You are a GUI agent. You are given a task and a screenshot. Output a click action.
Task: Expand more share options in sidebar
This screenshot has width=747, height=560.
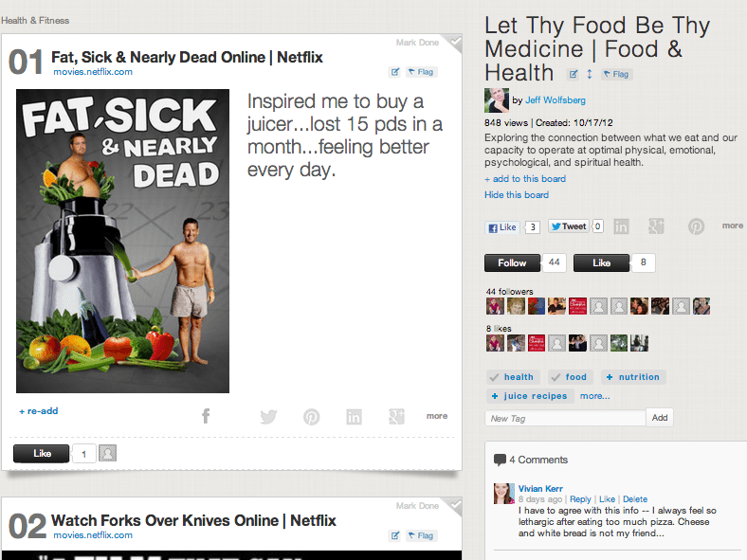pyautogui.click(x=732, y=226)
